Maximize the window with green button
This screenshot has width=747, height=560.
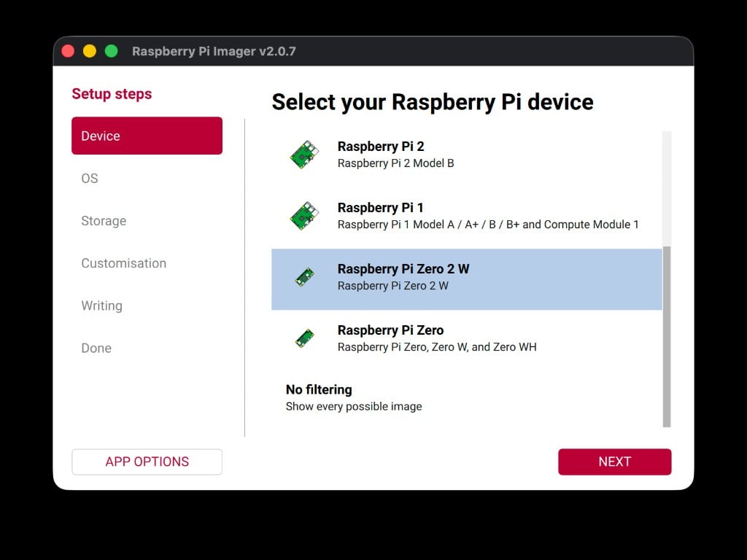point(112,51)
